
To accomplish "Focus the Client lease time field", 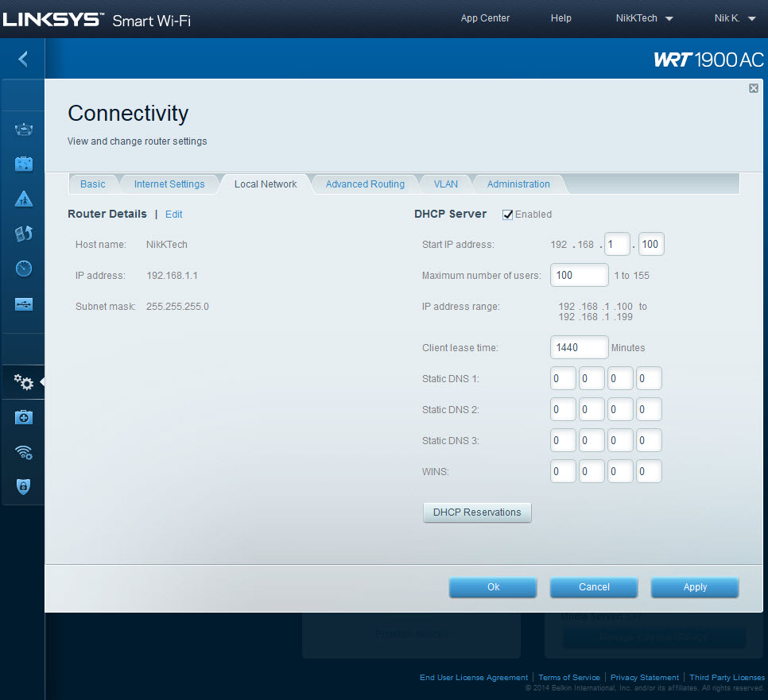I will [580, 347].
